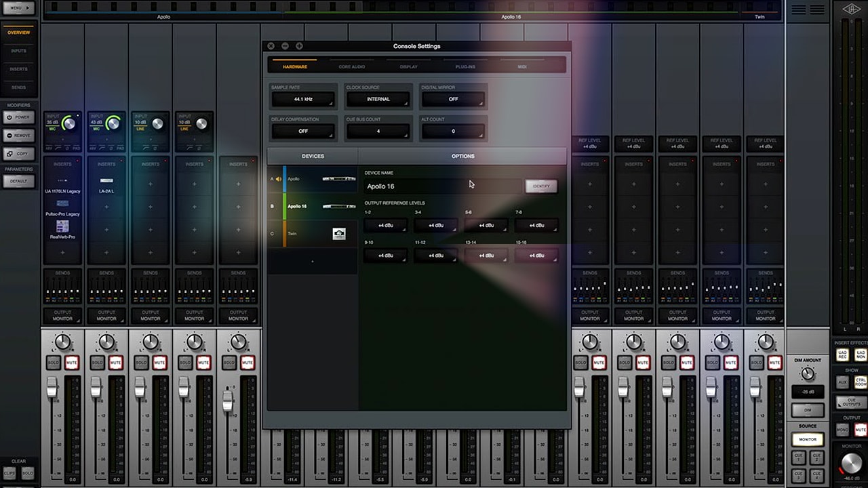
Task: Click the fifth channel's volume fader
Action: [228, 401]
